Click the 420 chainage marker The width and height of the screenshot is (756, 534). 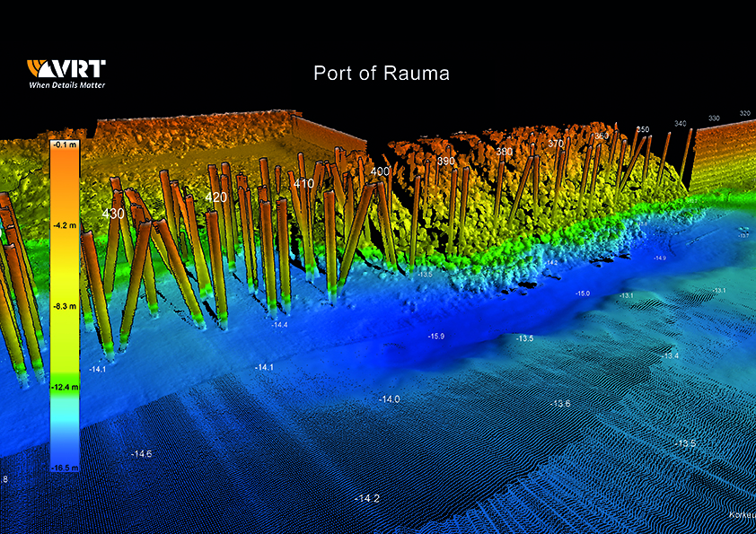click(215, 197)
